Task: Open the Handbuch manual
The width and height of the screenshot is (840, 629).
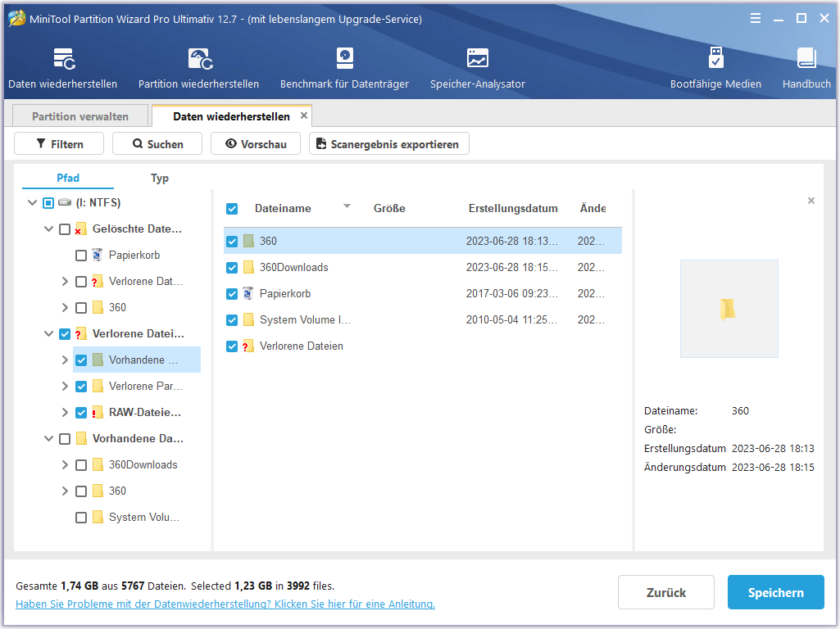Action: tap(806, 58)
